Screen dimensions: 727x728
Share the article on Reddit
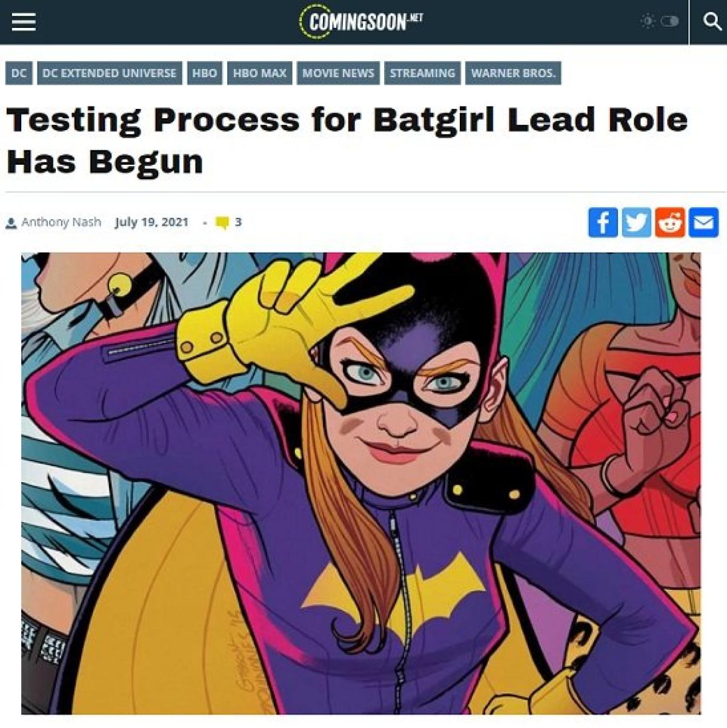click(670, 222)
